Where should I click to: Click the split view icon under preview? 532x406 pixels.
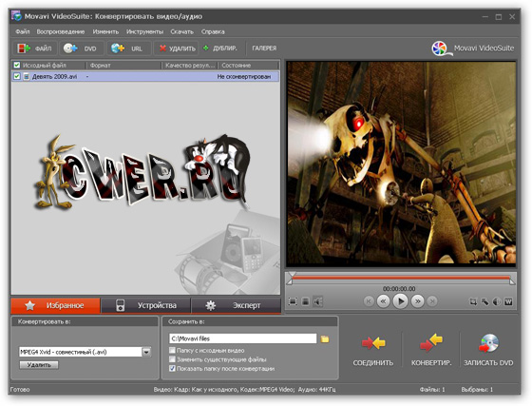tap(305, 301)
